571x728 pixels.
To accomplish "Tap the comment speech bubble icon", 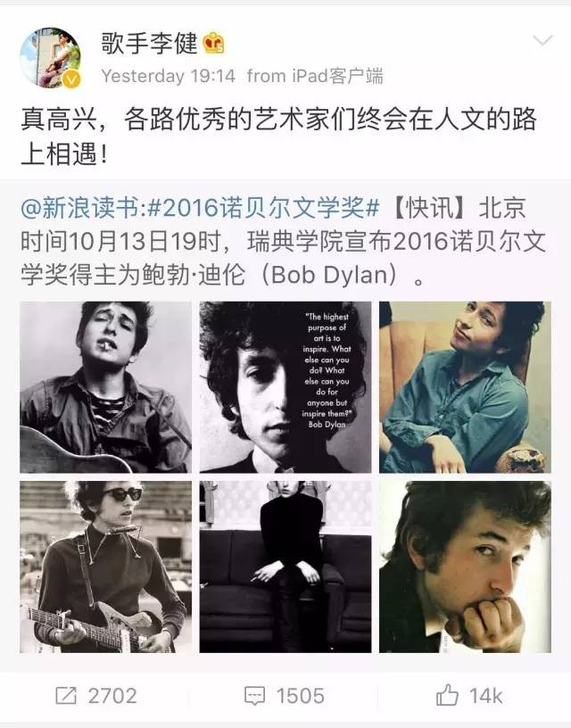I will (x=254, y=696).
